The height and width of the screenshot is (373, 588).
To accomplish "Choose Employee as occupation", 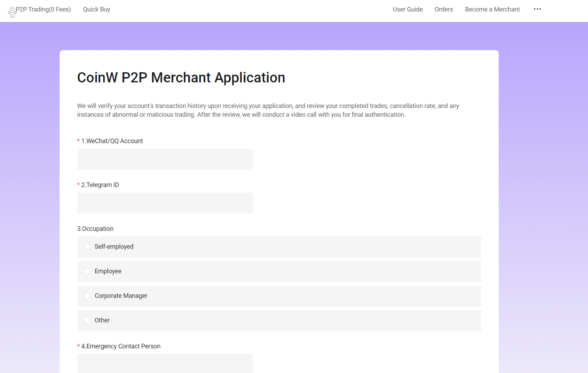I will [279, 271].
